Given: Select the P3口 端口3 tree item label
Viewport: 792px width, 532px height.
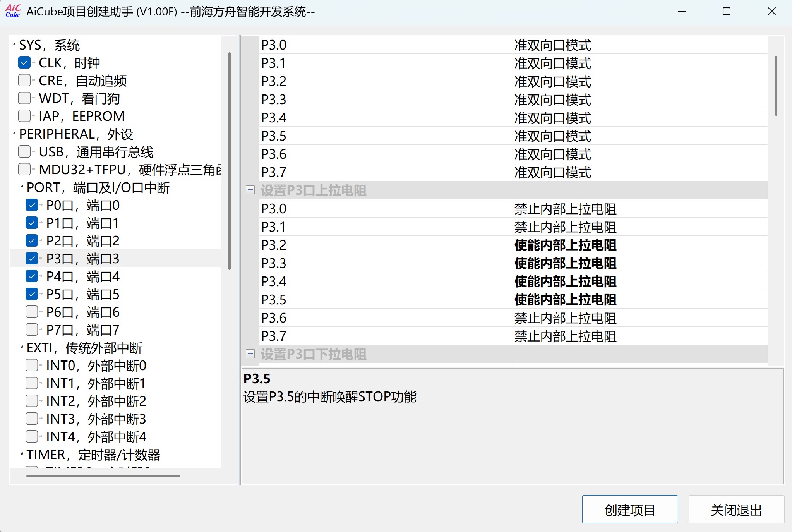Looking at the screenshot, I should point(83,259).
